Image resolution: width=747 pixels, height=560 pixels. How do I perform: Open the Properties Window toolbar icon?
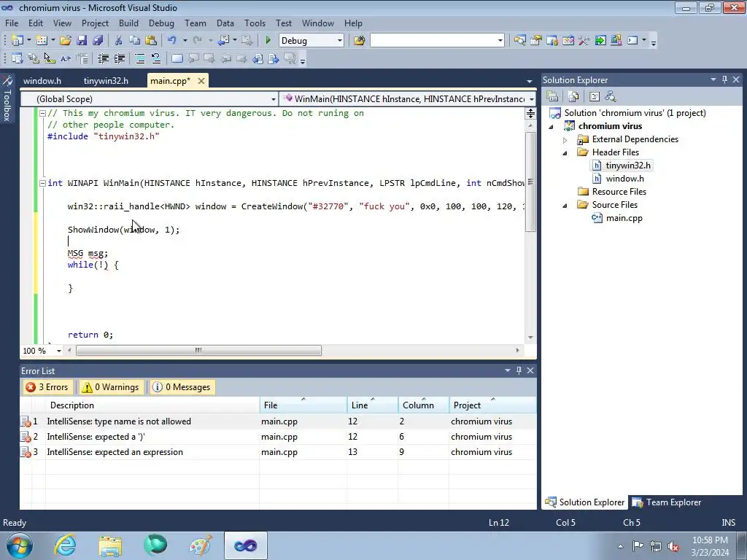[x=536, y=41]
